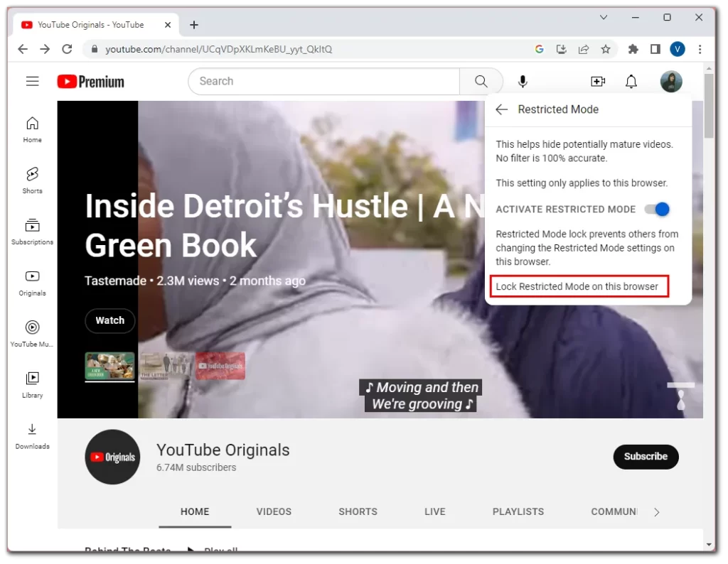Select the PLAYLISTS channel tab

518,511
